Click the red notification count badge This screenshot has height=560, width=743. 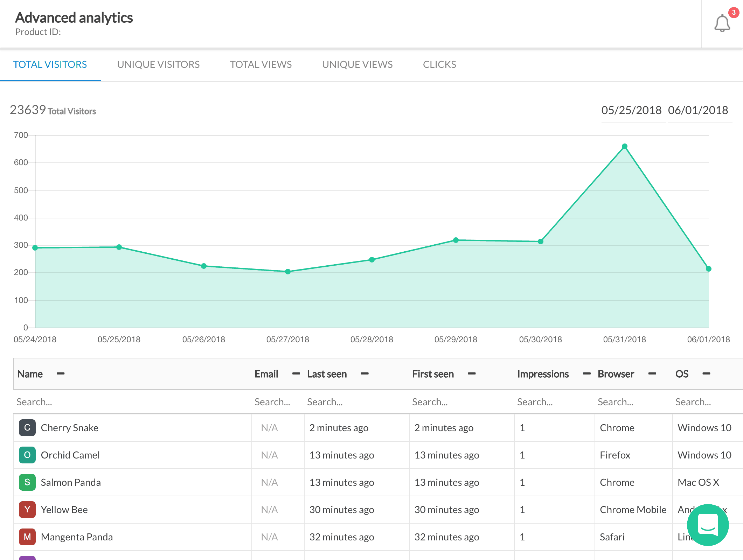coord(734,12)
